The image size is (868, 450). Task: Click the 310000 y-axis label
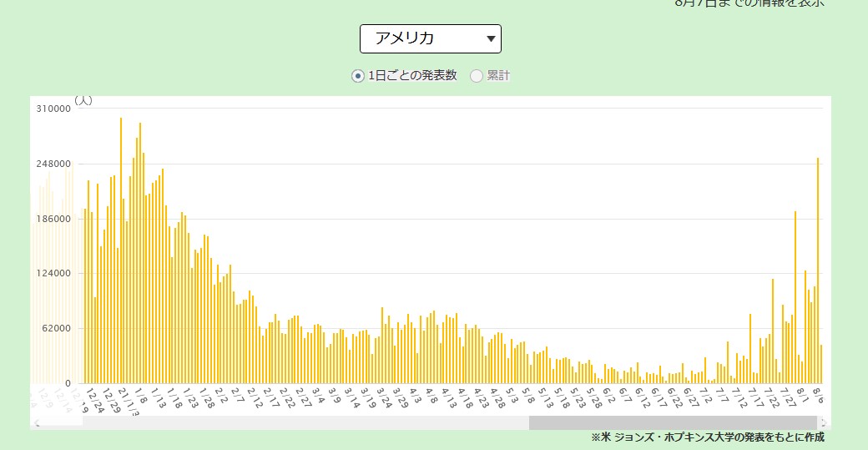(53, 109)
